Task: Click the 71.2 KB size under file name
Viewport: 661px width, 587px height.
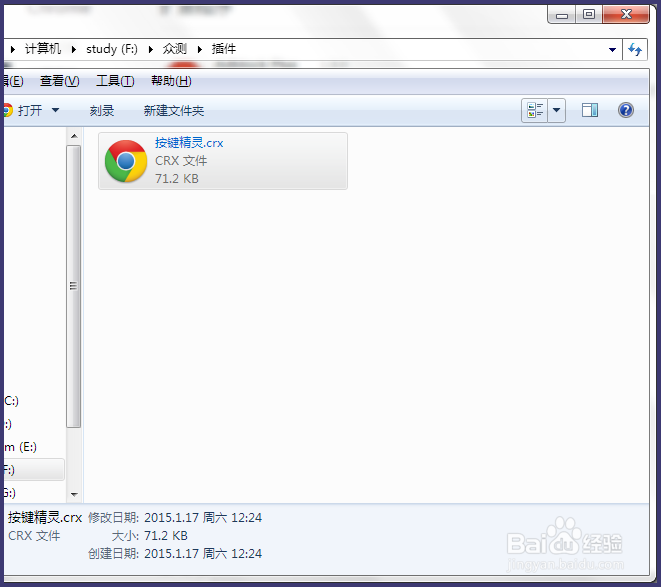Action: point(177,178)
